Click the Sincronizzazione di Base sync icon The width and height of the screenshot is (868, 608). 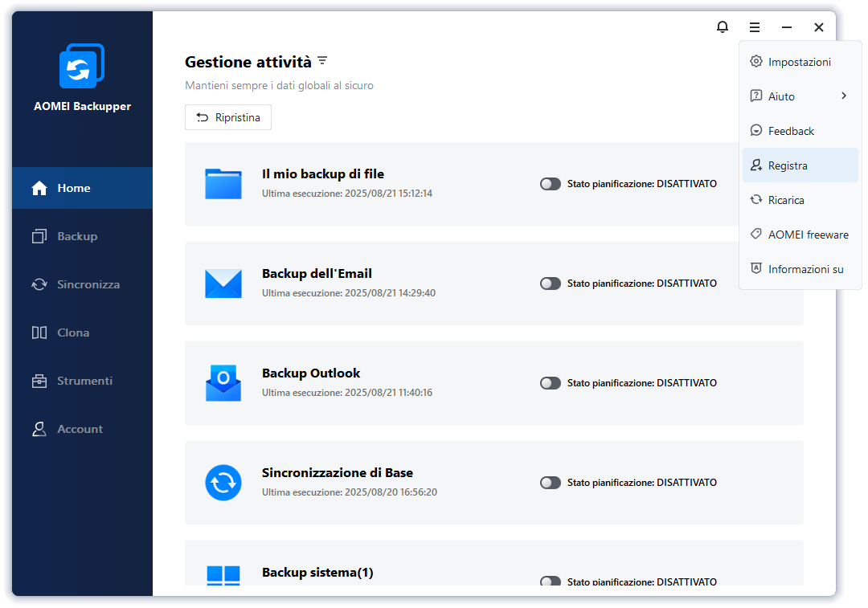(x=223, y=483)
